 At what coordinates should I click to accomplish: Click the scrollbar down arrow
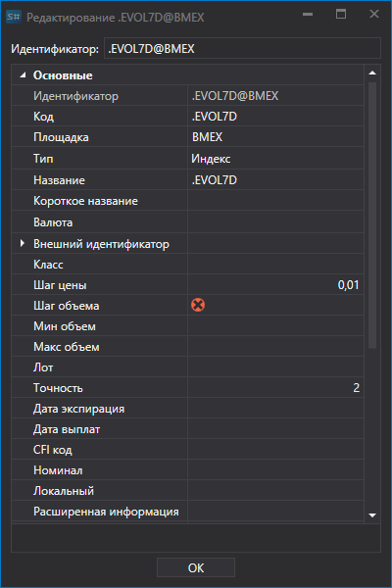[372, 515]
